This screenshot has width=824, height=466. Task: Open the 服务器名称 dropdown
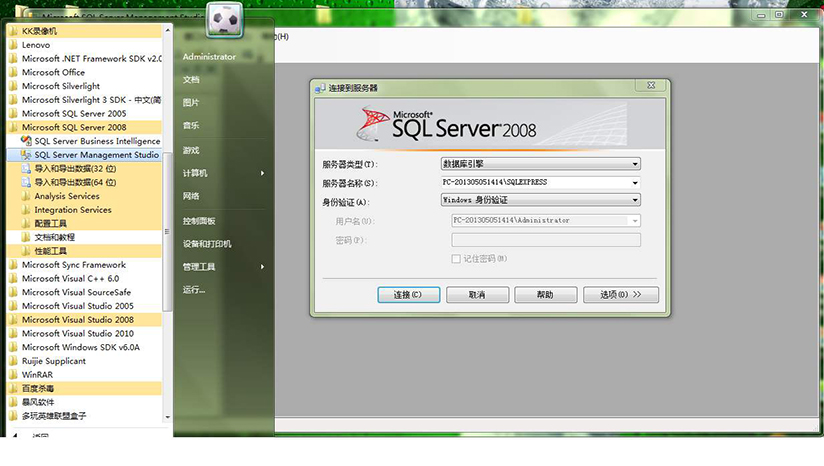click(540, 182)
